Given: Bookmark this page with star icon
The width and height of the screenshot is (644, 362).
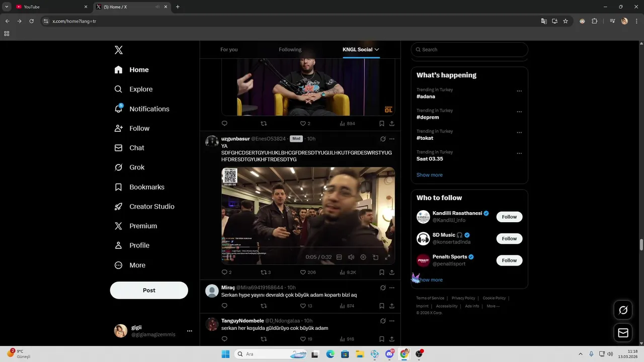Looking at the screenshot, I should [x=566, y=21].
